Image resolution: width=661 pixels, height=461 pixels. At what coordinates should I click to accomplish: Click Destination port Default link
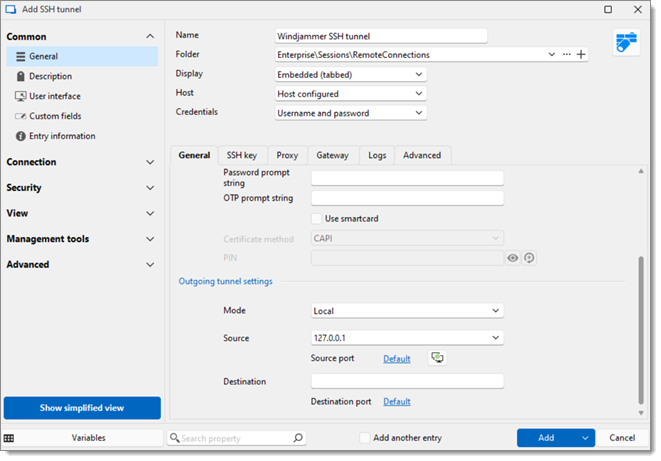[397, 402]
